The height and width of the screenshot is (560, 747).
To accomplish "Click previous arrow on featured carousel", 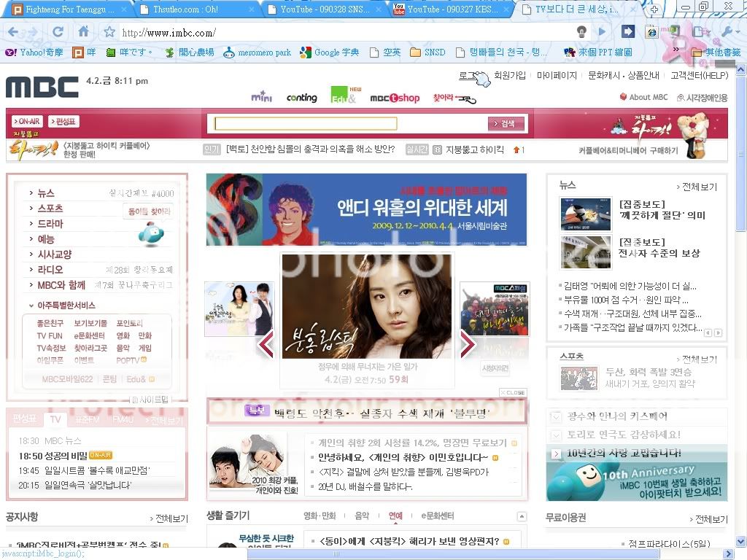I will (266, 344).
